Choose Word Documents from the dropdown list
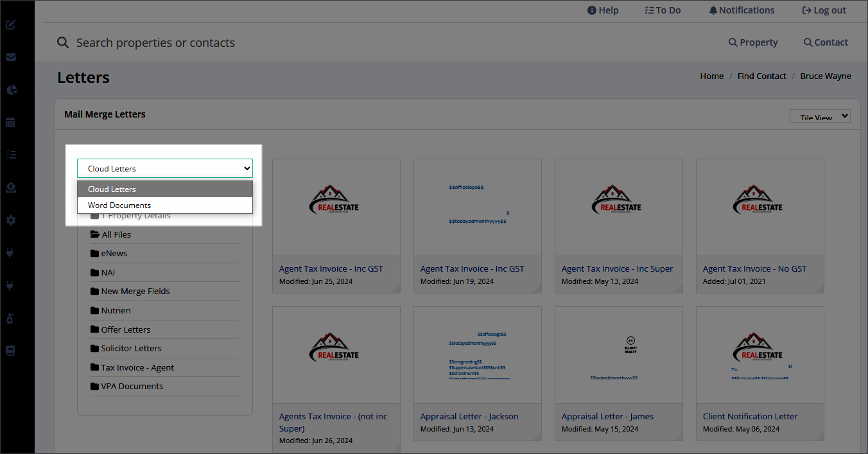The width and height of the screenshot is (868, 454). pos(165,205)
